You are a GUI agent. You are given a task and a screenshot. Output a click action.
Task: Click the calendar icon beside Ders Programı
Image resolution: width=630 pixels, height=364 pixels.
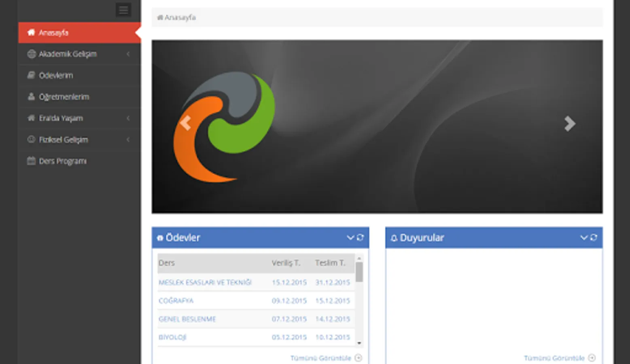pyautogui.click(x=31, y=161)
